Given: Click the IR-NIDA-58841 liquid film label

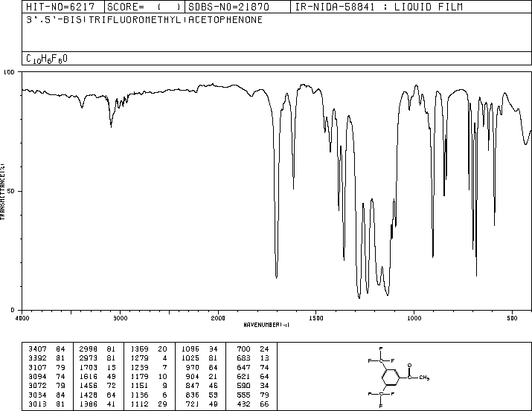Looking at the screenshot, I should tap(379, 7).
